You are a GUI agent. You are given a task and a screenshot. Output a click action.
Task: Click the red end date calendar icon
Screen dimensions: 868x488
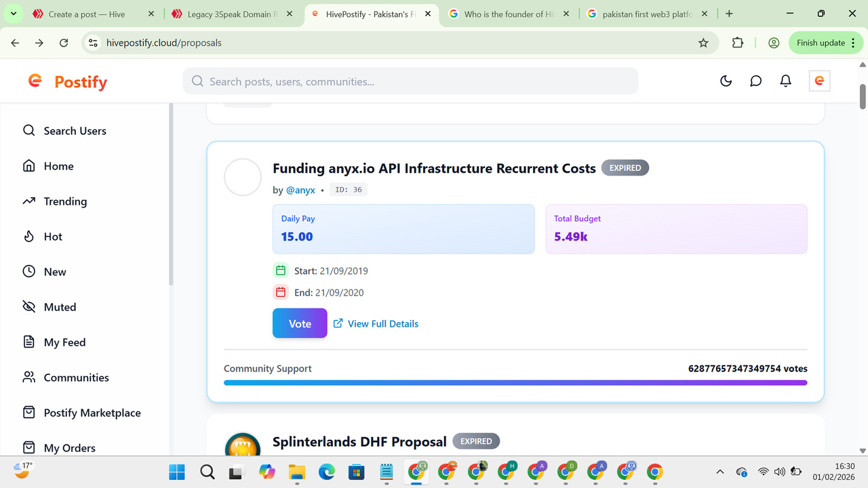tap(281, 292)
